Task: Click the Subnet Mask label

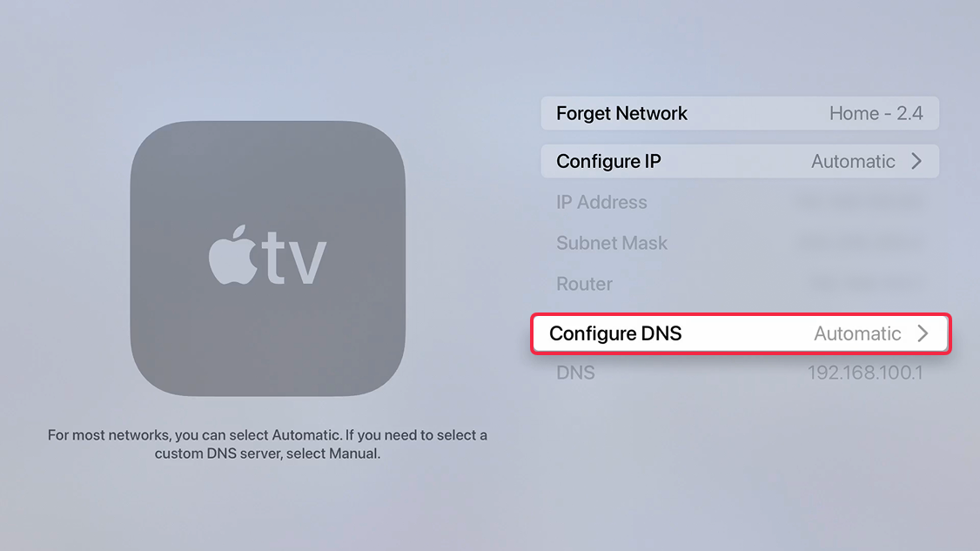Action: pos(611,243)
